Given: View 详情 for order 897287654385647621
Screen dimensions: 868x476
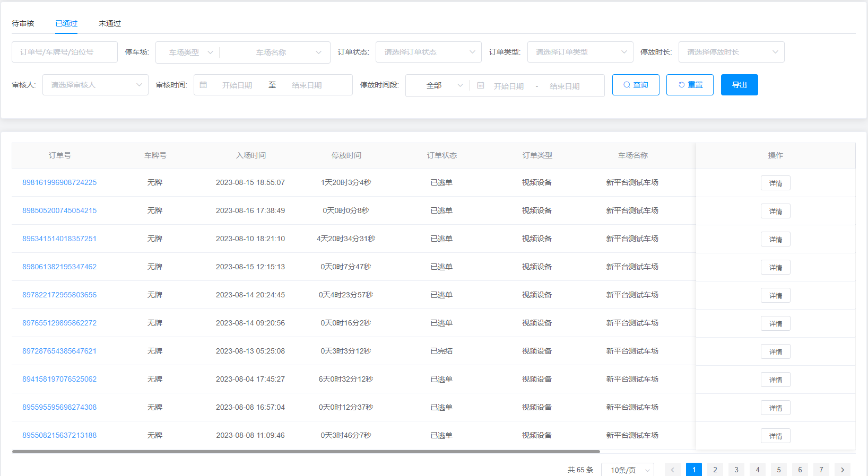Looking at the screenshot, I should (x=775, y=351).
